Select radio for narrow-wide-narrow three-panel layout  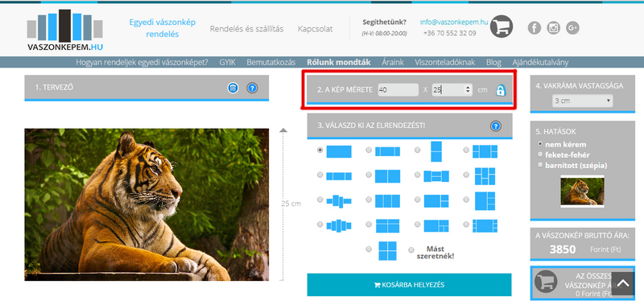[x=369, y=150]
